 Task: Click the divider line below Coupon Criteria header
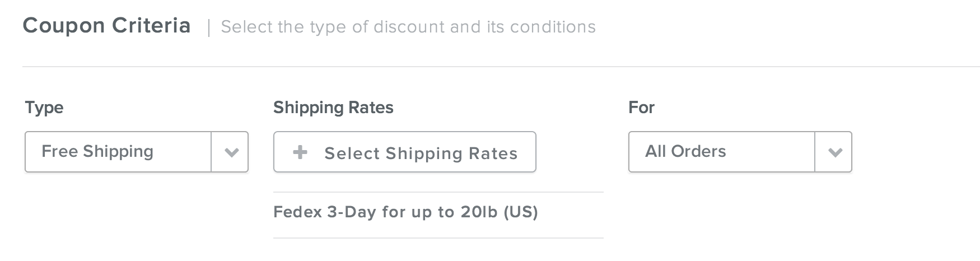(501, 67)
